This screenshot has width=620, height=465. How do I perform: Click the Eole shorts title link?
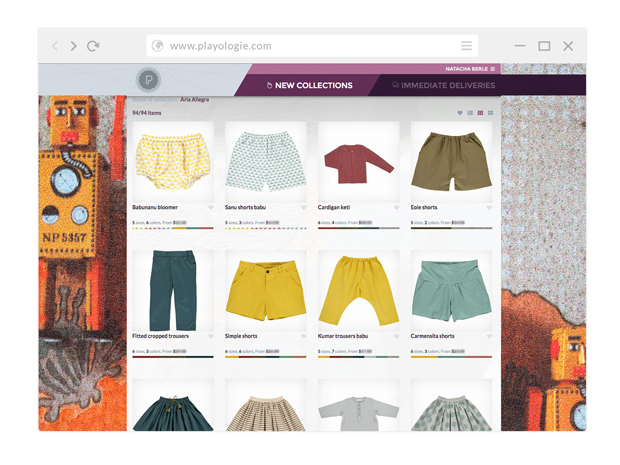tap(424, 207)
